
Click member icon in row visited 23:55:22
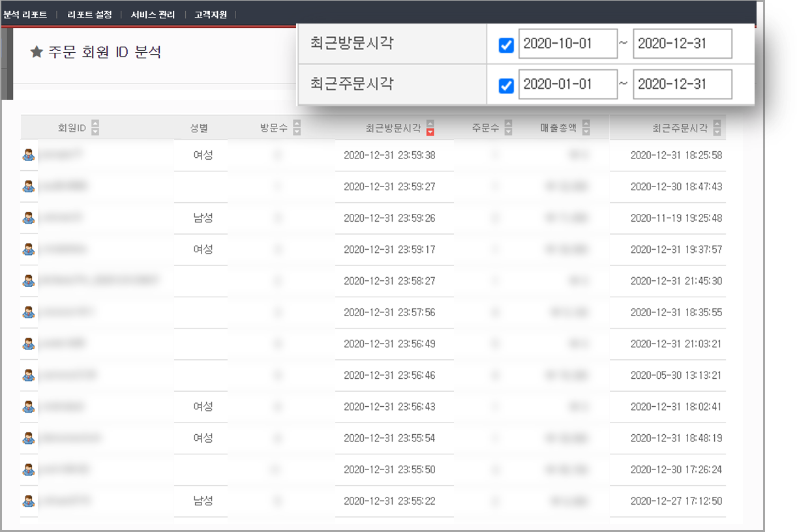pyautogui.click(x=29, y=501)
